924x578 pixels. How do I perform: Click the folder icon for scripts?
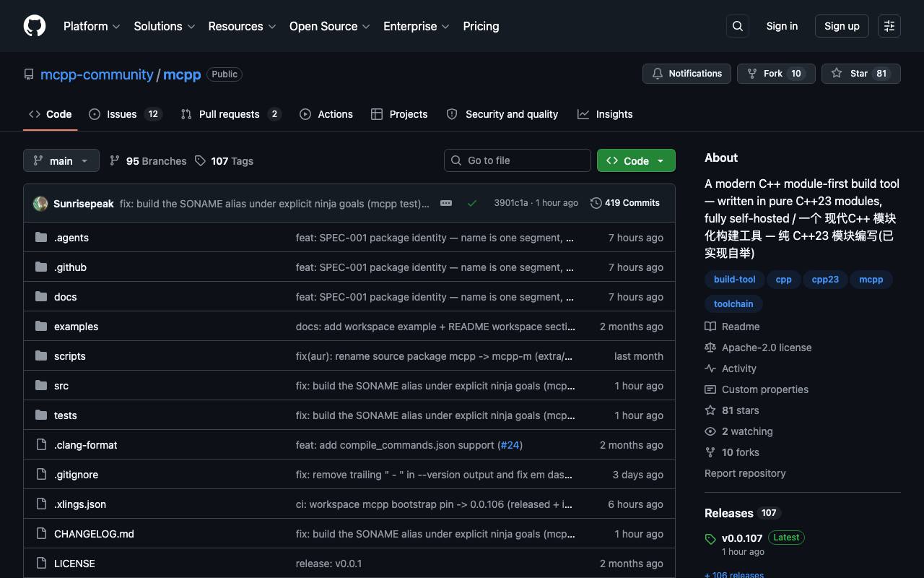pyautogui.click(x=41, y=356)
